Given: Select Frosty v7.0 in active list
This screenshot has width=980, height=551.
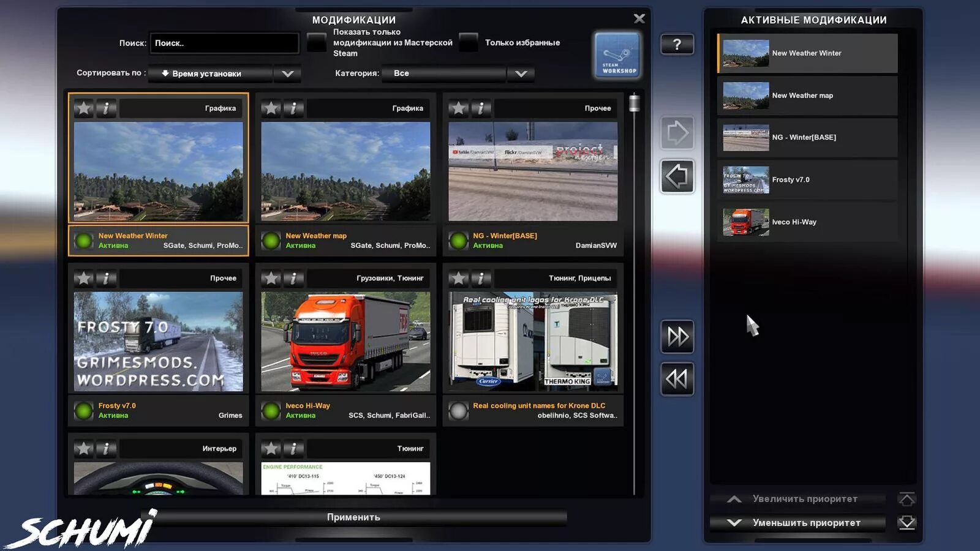Looking at the screenshot, I should point(807,180).
